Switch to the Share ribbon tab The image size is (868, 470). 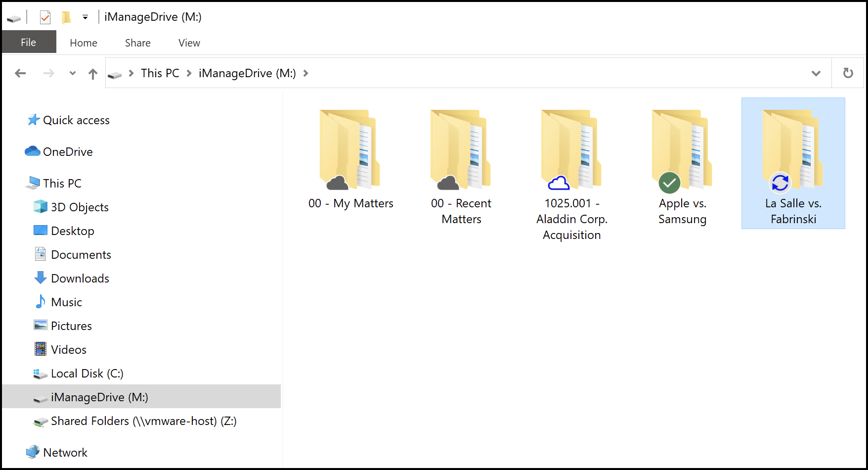(x=137, y=43)
